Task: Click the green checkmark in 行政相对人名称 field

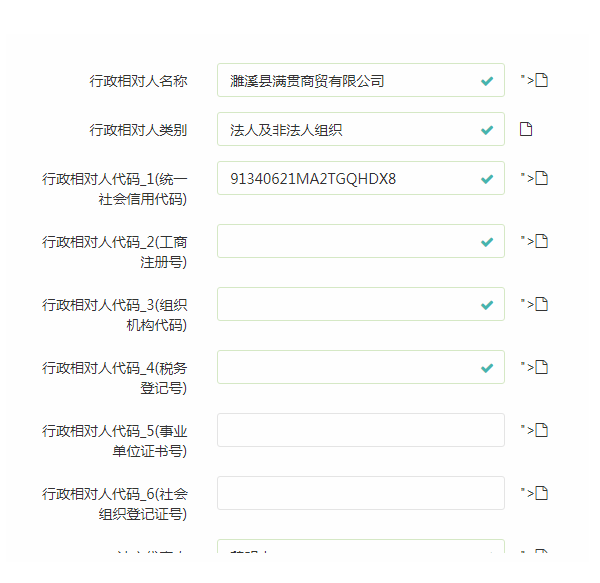Action: [x=487, y=81]
